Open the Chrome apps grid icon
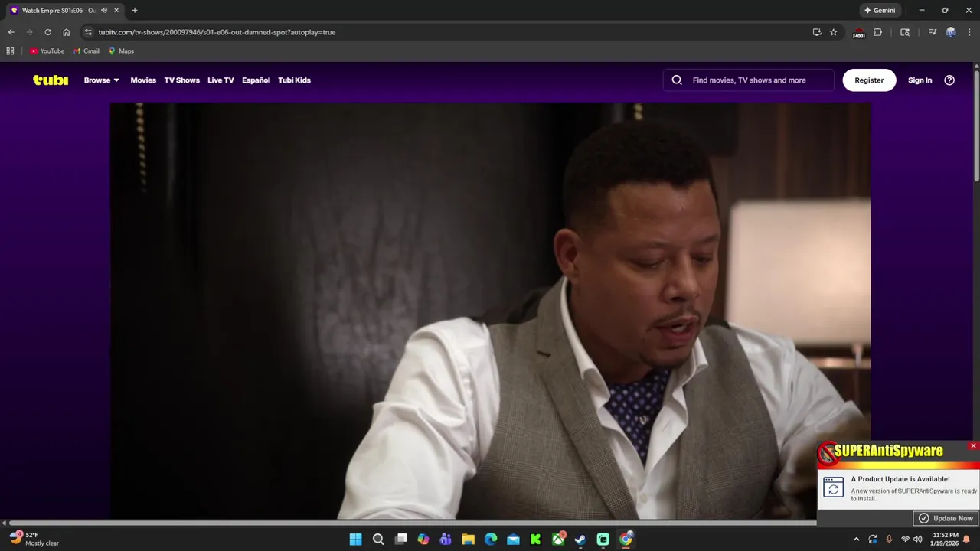This screenshot has height=551, width=980. tap(10, 51)
